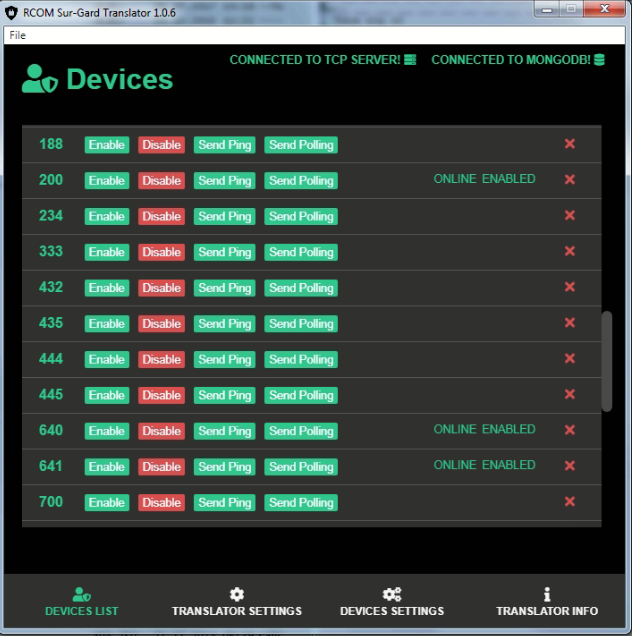
Task: Send Ping to device 641
Action: (x=225, y=467)
